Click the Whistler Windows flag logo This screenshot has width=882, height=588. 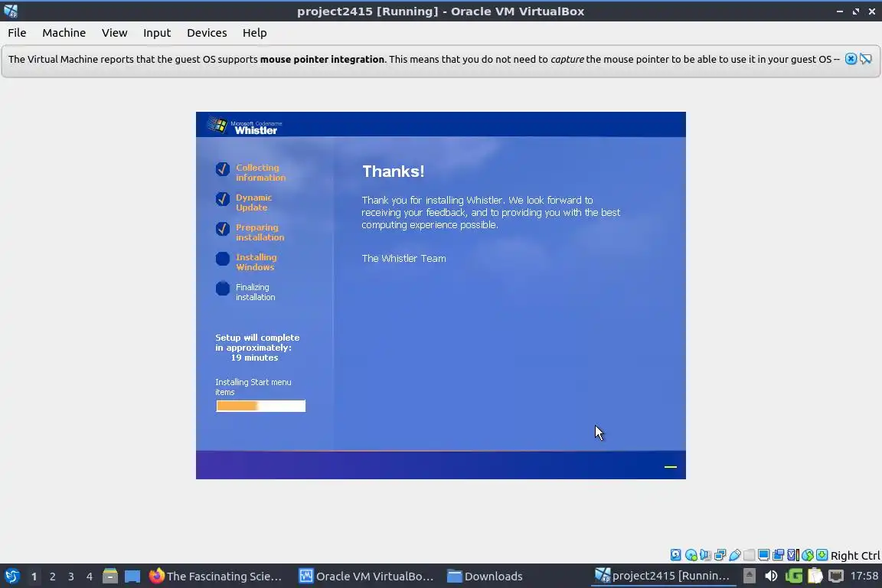click(x=217, y=125)
